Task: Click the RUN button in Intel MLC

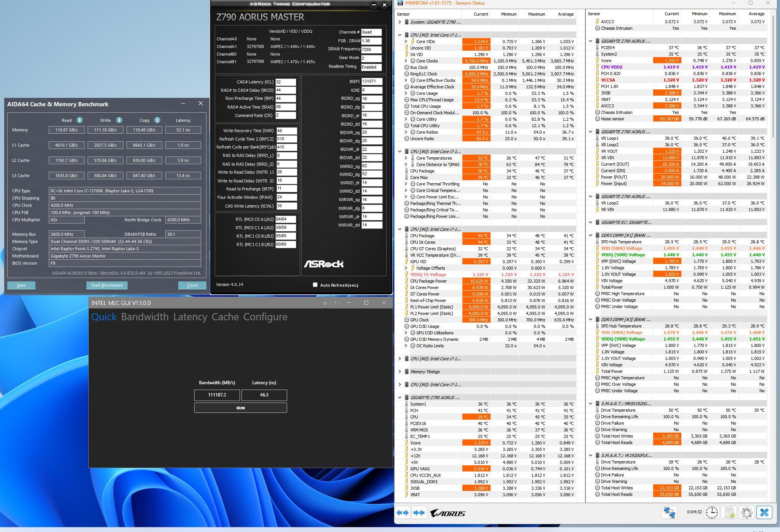Action: click(240, 408)
